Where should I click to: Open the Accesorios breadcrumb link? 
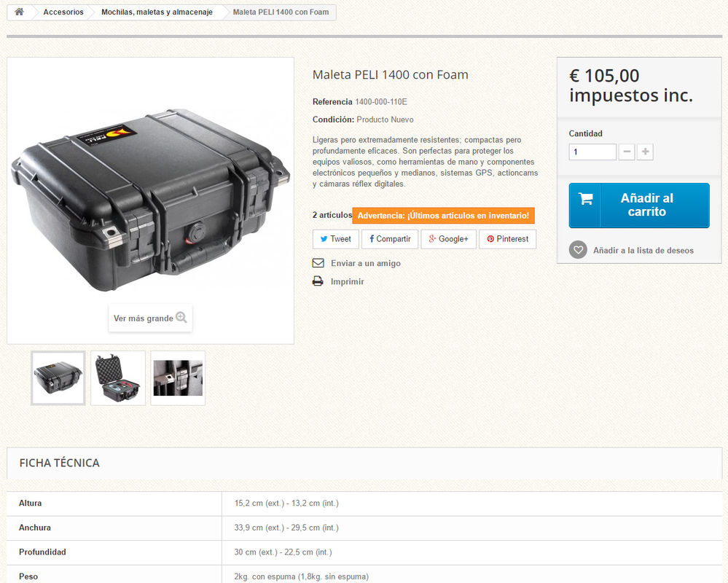[x=63, y=12]
